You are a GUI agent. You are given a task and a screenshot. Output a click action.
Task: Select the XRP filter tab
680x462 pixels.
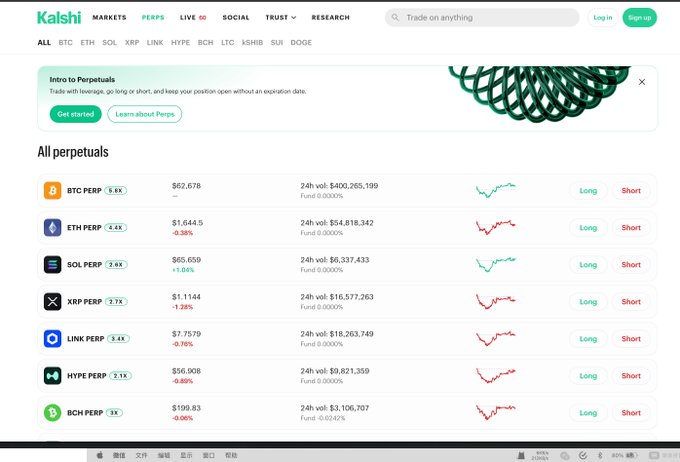pyautogui.click(x=132, y=43)
